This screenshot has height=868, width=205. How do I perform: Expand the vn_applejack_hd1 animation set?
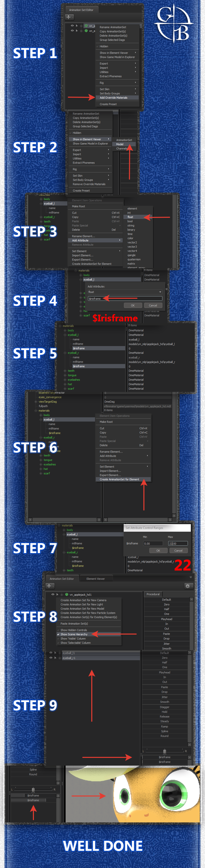pos(62,594)
